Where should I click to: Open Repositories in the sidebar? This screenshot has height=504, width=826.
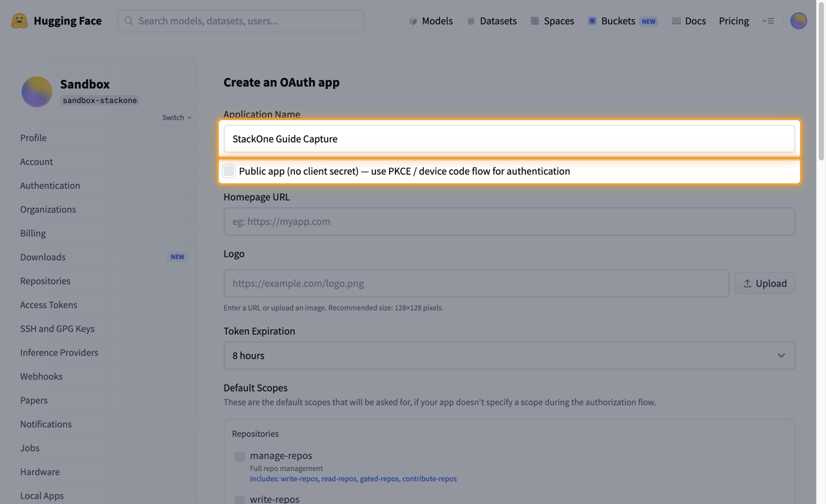[104, 281]
